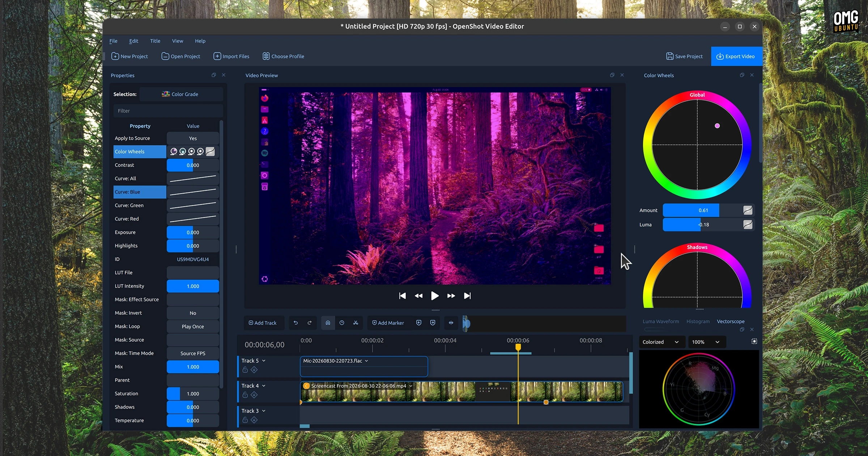Image resolution: width=868 pixels, height=456 pixels.
Task: Float the Properties panel icon
Action: pos(214,75)
